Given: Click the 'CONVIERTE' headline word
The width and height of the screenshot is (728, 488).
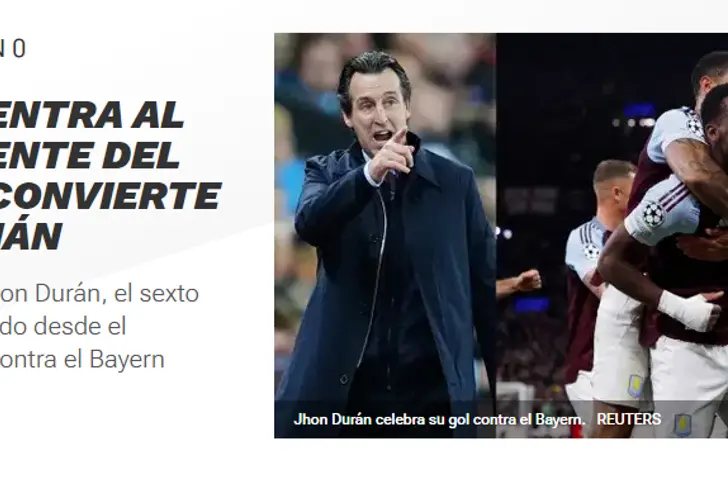Looking at the screenshot, I should [110, 195].
